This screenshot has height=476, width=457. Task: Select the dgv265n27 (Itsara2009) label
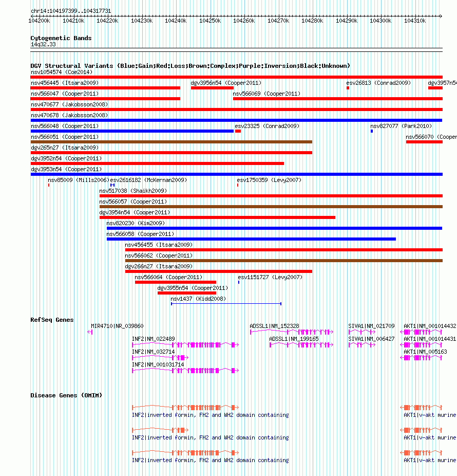pyautogui.click(x=65, y=148)
